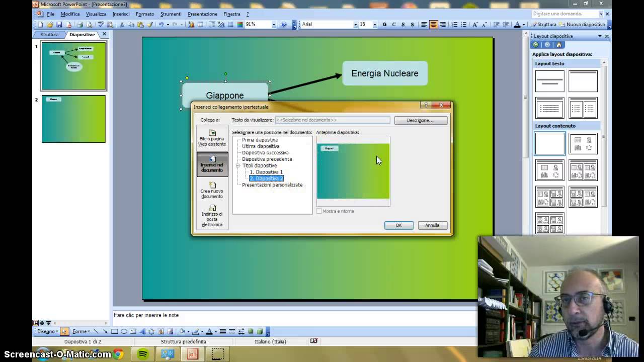The width and height of the screenshot is (644, 362).
Task: Click the Line style icon
Action: coord(222,331)
